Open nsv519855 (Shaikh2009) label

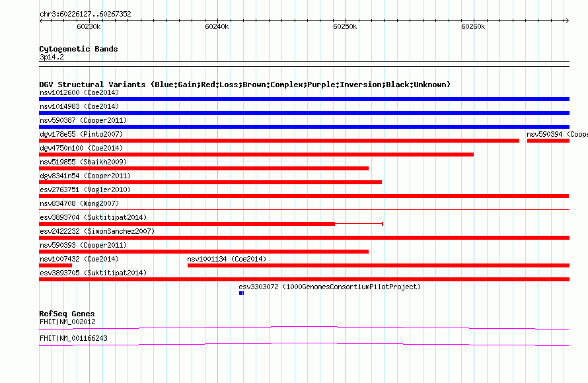[x=83, y=162]
